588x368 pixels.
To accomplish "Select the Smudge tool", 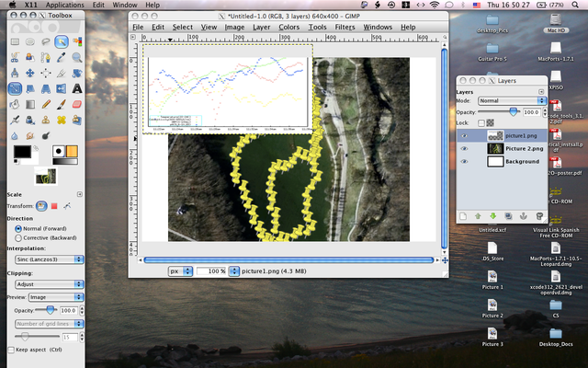I will click(x=30, y=135).
